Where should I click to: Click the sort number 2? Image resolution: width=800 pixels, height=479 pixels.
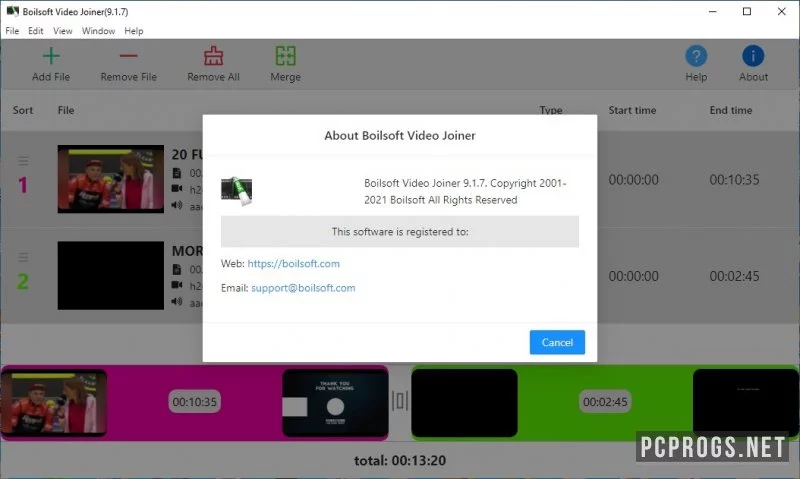(23, 282)
